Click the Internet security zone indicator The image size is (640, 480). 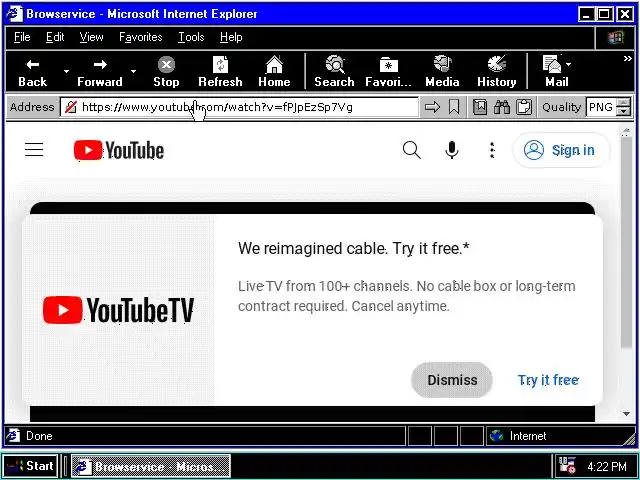(x=559, y=436)
